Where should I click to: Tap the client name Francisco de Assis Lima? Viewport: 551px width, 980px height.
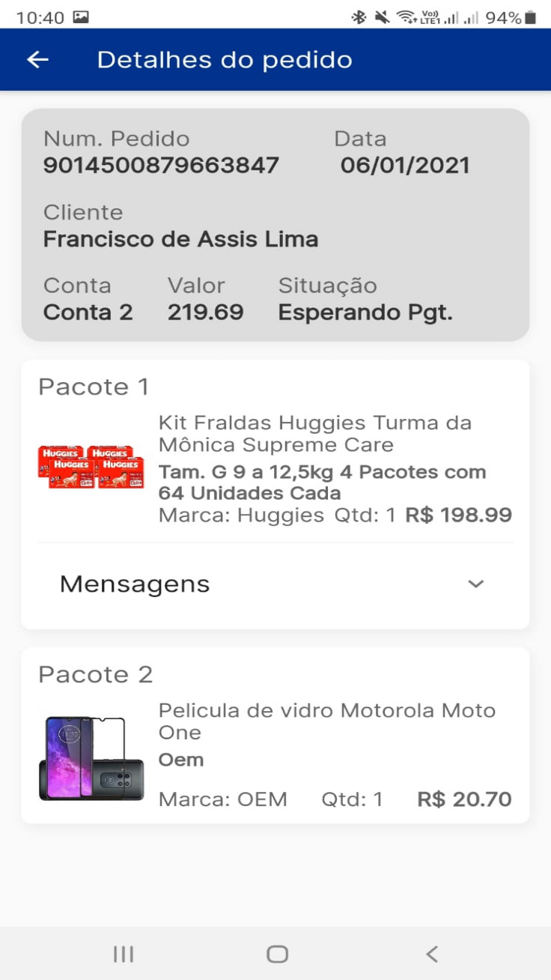[x=180, y=239]
